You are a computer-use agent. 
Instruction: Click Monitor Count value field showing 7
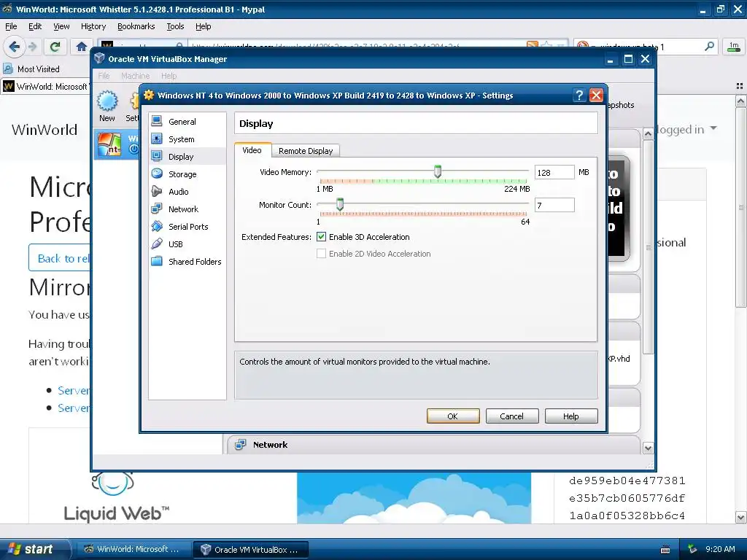(x=554, y=205)
